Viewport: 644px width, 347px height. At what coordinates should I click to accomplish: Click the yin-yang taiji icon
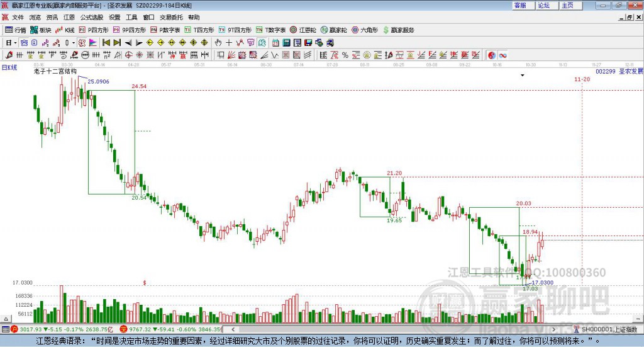492,55
